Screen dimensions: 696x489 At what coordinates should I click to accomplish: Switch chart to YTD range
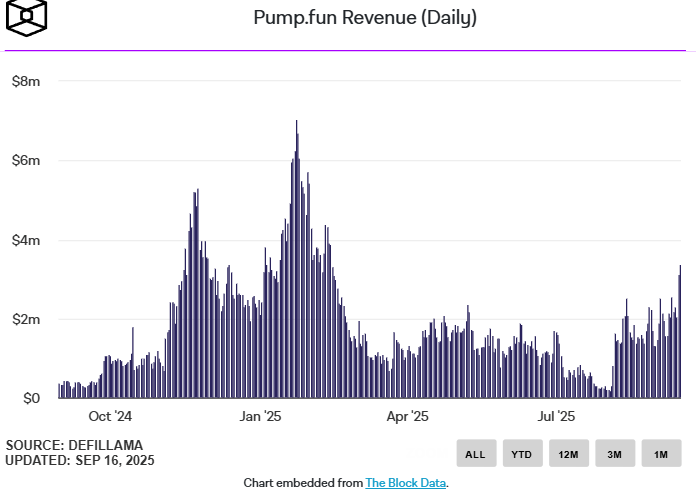522,453
